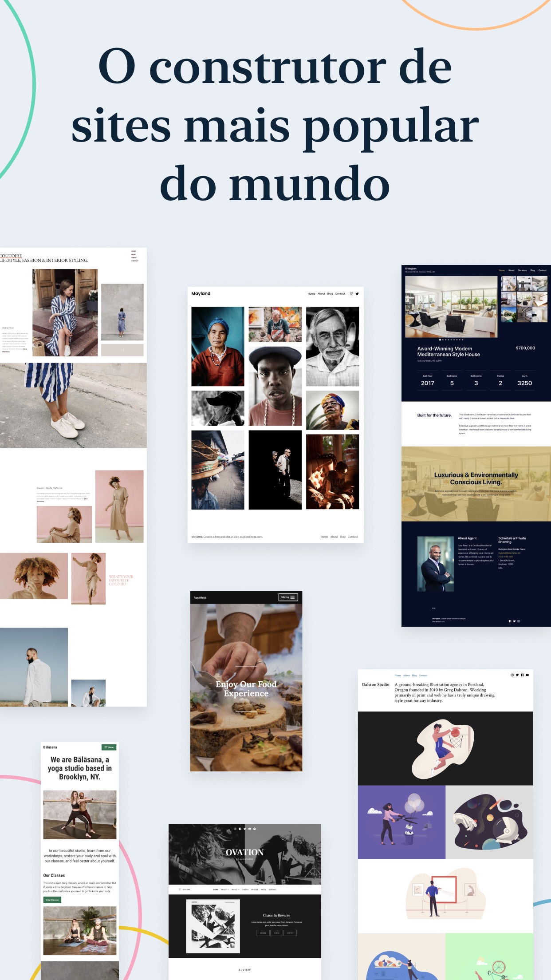
Task: Tap Facebook icon above the Ovation title
Action: click(x=240, y=829)
